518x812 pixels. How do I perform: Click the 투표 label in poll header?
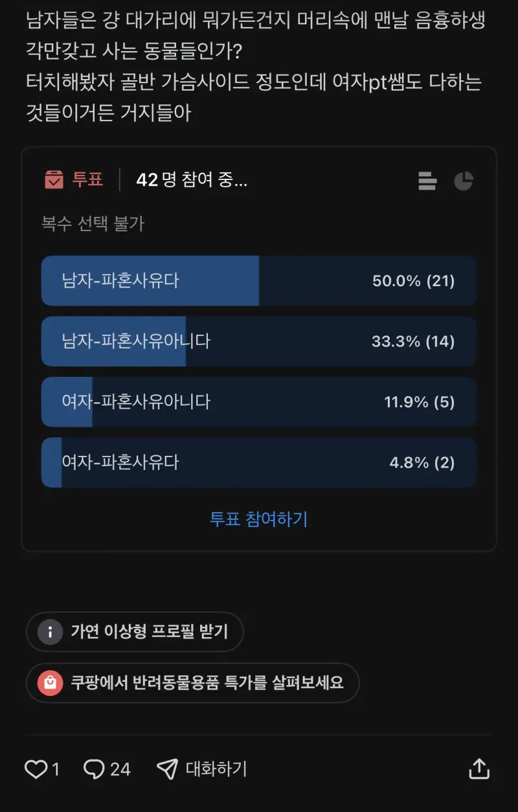tap(88, 179)
